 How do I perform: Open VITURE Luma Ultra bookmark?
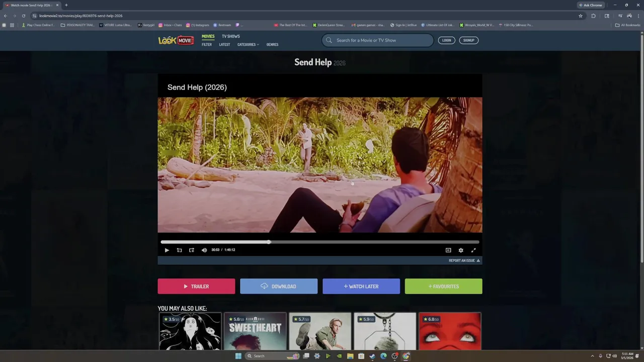(x=115, y=25)
